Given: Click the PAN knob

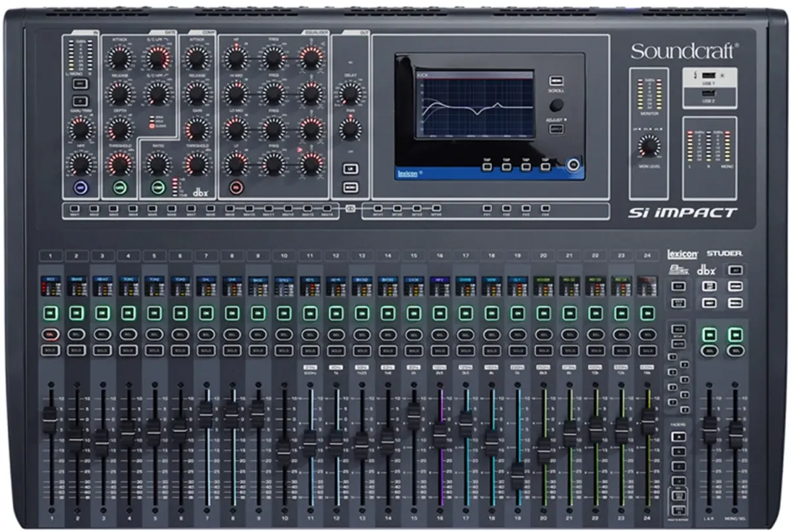Looking at the screenshot, I should pyautogui.click(x=349, y=129).
